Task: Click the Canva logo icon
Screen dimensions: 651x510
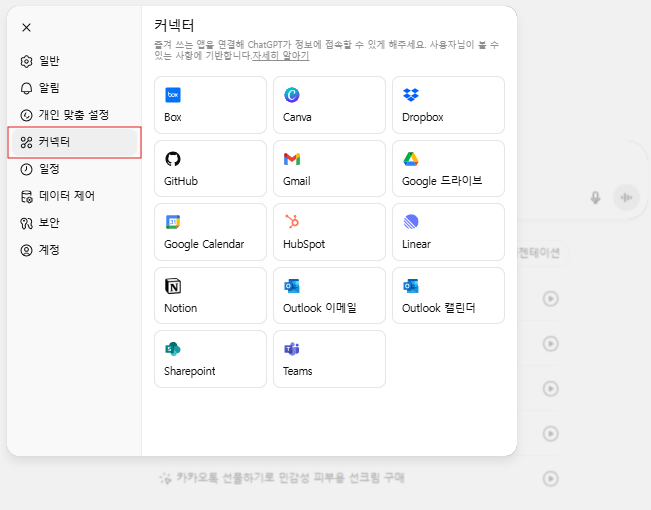Action: [292, 95]
